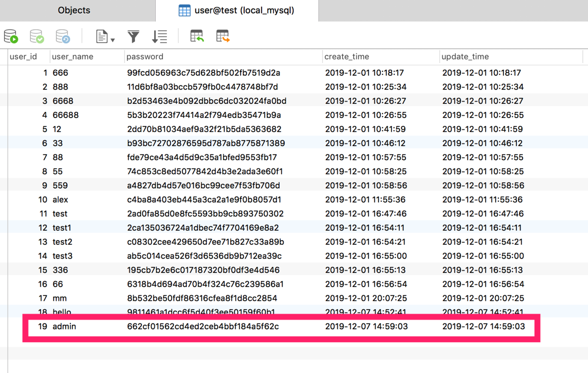The image size is (588, 373).
Task: Switch to the Objects tab
Action: coord(74,10)
